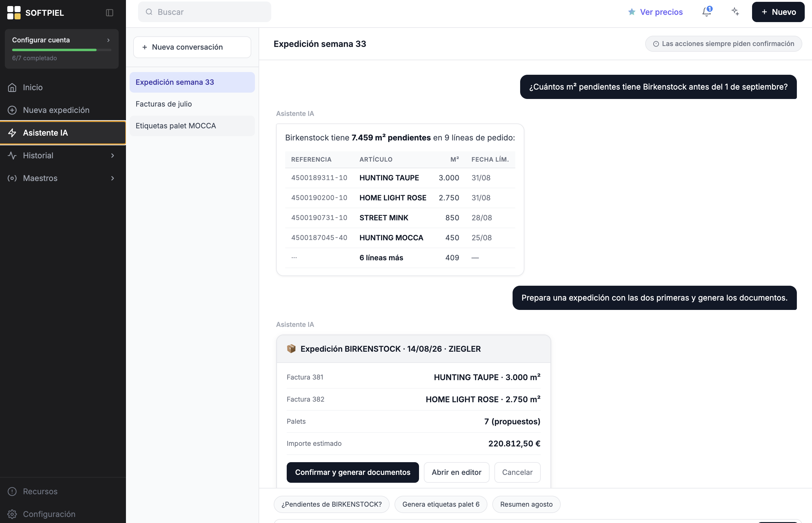
Task: Click the account setup progress bar
Action: [61, 50]
